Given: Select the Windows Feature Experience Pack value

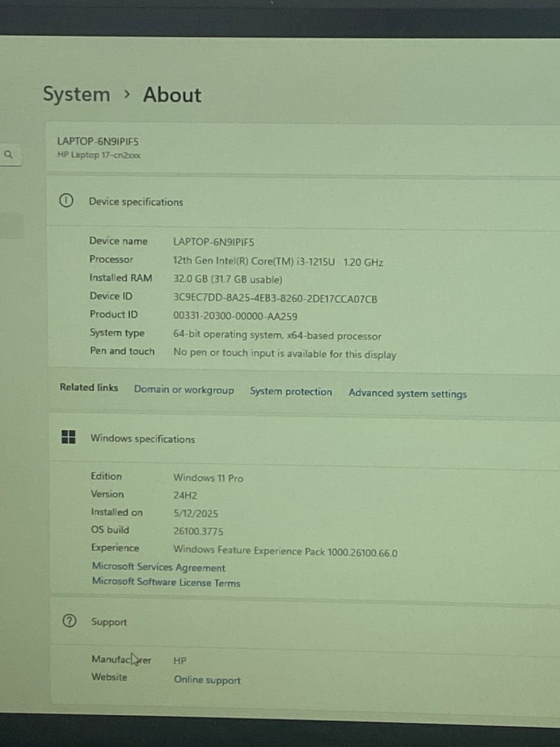Looking at the screenshot, I should pyautogui.click(x=286, y=551).
